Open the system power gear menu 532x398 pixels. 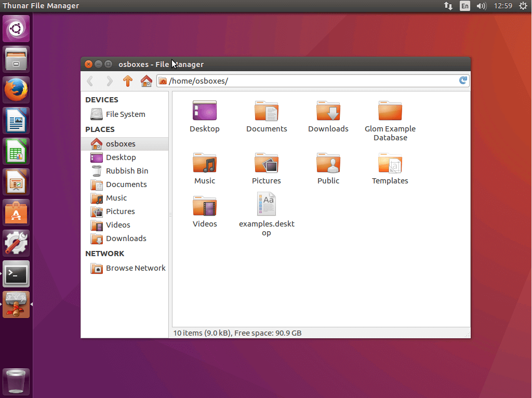point(523,6)
